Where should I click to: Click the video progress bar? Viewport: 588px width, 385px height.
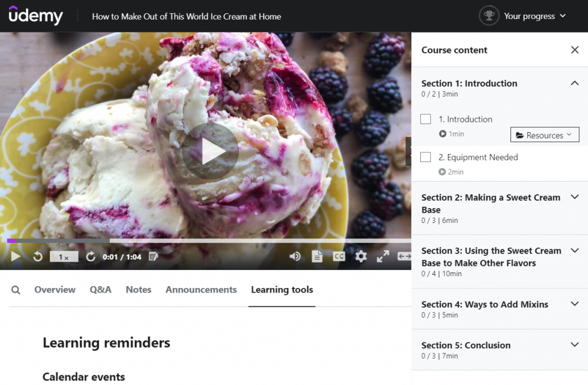209,241
